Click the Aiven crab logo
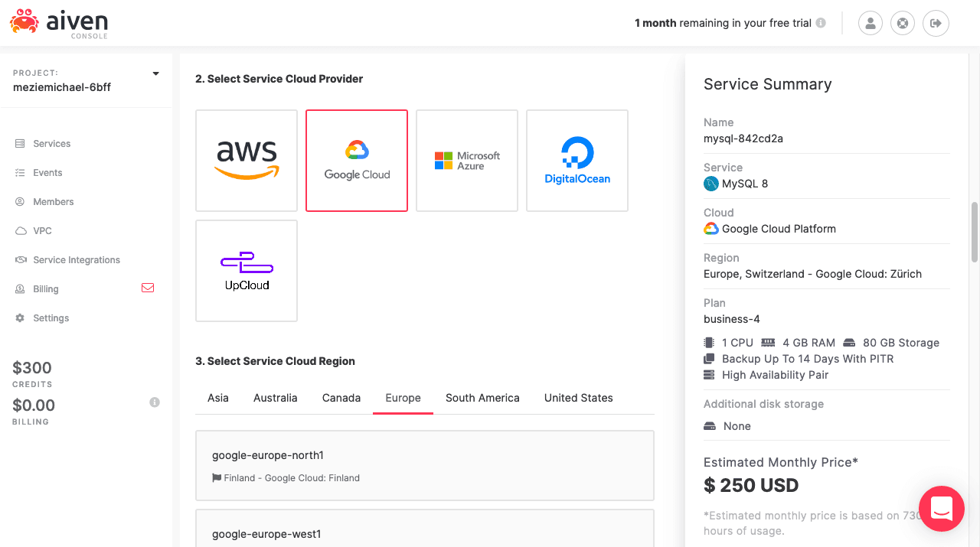 click(24, 22)
